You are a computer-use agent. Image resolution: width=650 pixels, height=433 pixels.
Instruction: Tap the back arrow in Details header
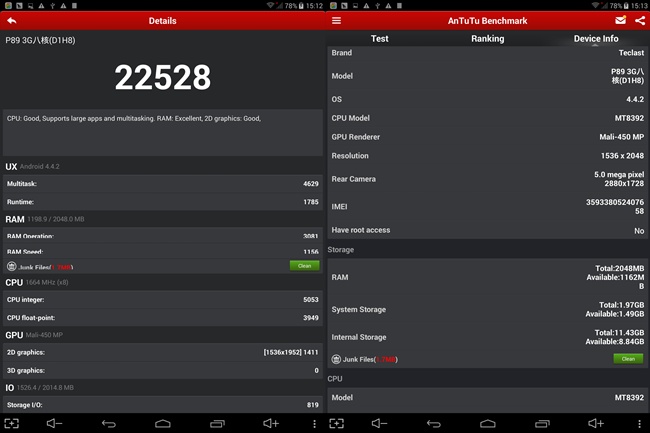tap(12, 21)
